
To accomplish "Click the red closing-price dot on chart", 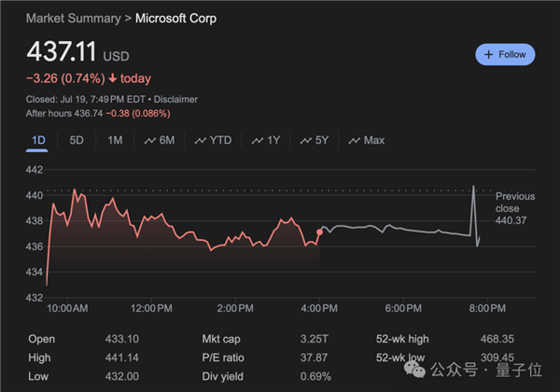I will (x=320, y=231).
